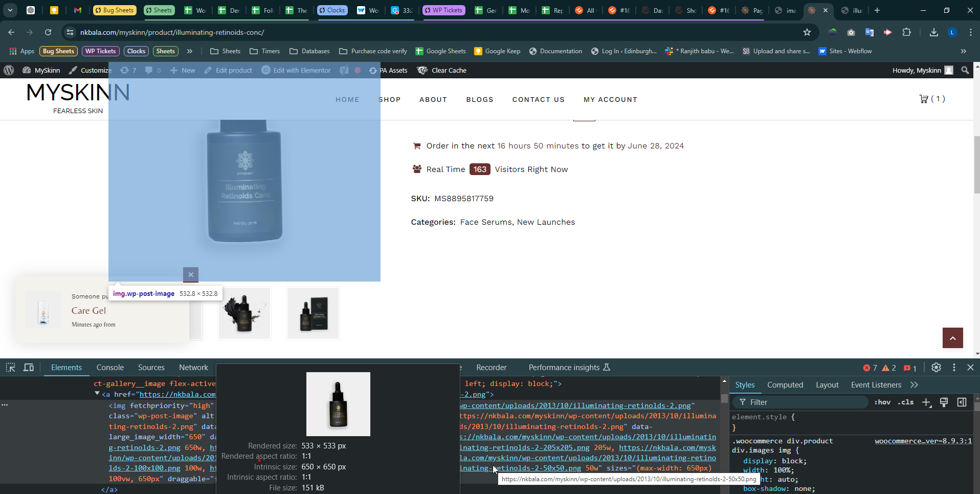Add a new style rule plus icon
Image resolution: width=980 pixels, height=494 pixels.
coord(926,402)
